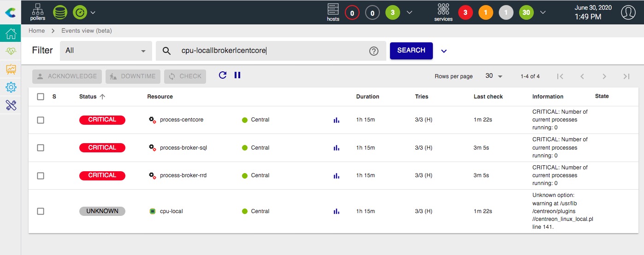Tick the checkbox for process-centcore row

click(x=41, y=120)
